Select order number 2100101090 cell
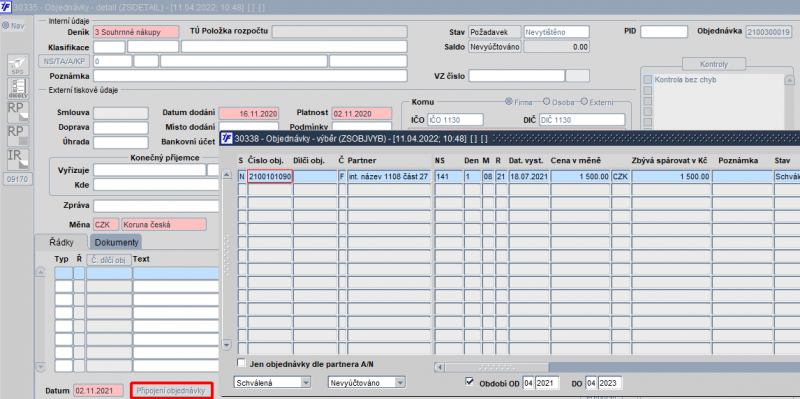The height and width of the screenshot is (399, 800). (270, 177)
